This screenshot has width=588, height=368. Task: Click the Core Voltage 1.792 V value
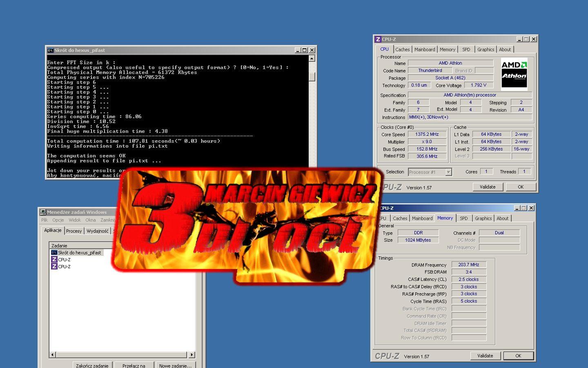click(x=479, y=85)
